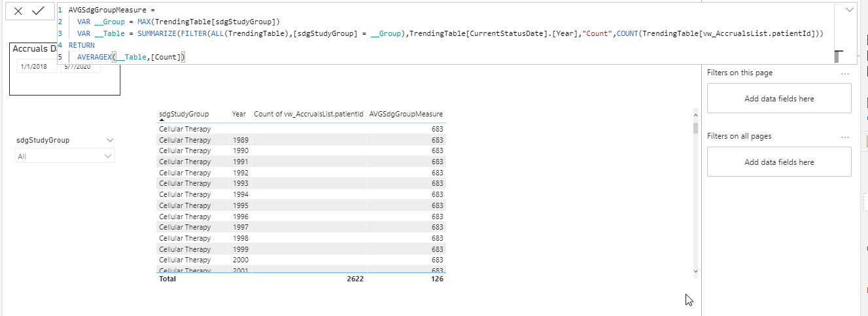Image resolution: width=868 pixels, height=316 pixels.
Task: Select the Year 2000 cell
Action: [x=239, y=260]
